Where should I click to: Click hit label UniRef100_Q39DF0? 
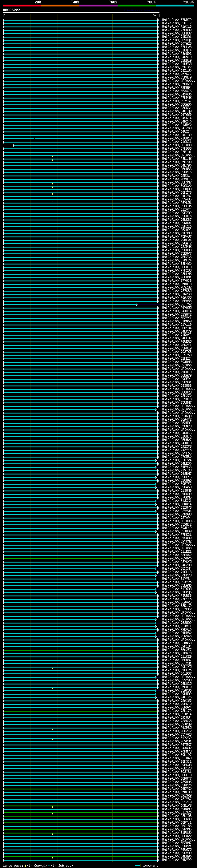pos(177,399)
